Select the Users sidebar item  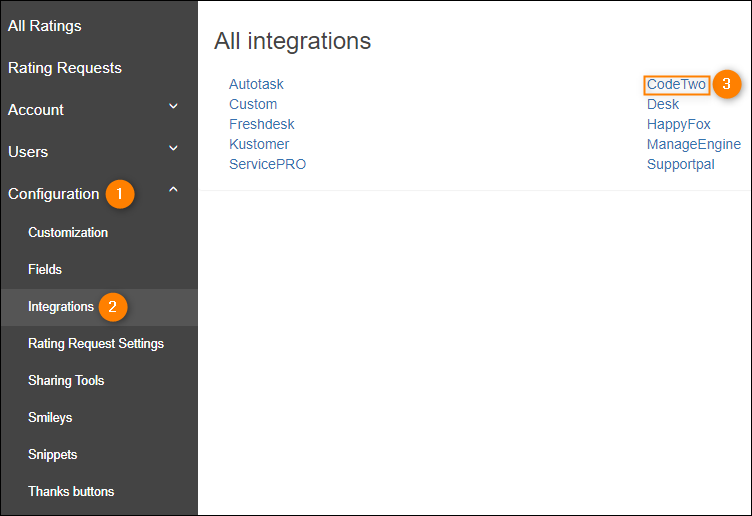(28, 152)
